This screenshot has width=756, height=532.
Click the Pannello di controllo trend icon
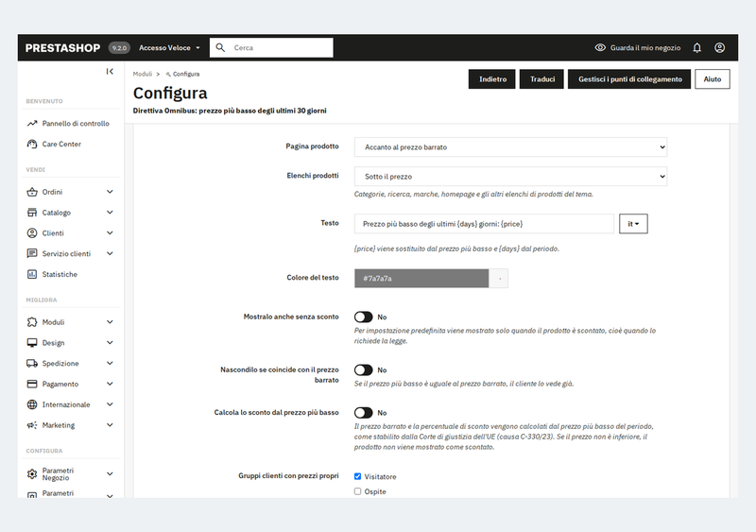click(x=32, y=124)
